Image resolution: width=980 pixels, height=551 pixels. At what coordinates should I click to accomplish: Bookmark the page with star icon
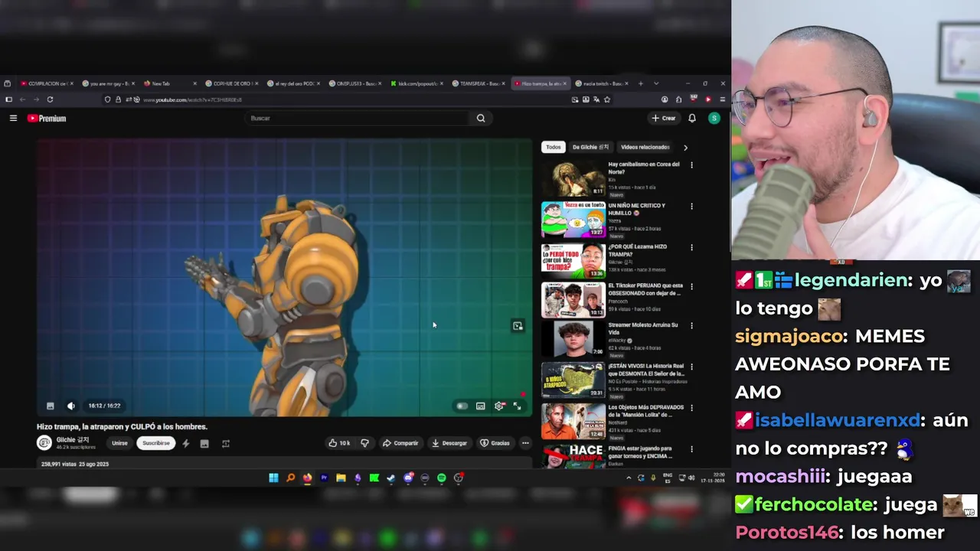pyautogui.click(x=607, y=99)
